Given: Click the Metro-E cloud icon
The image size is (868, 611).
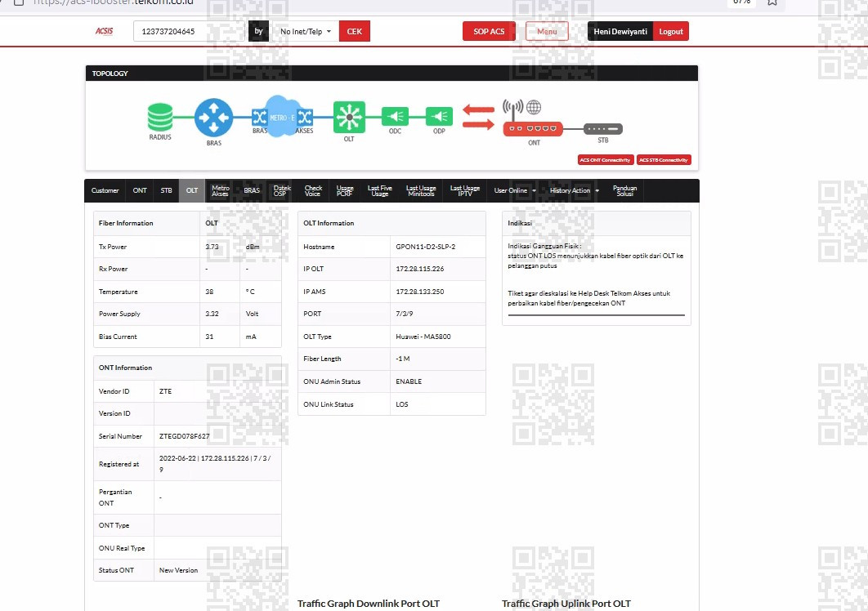Looking at the screenshot, I should pos(282,116).
